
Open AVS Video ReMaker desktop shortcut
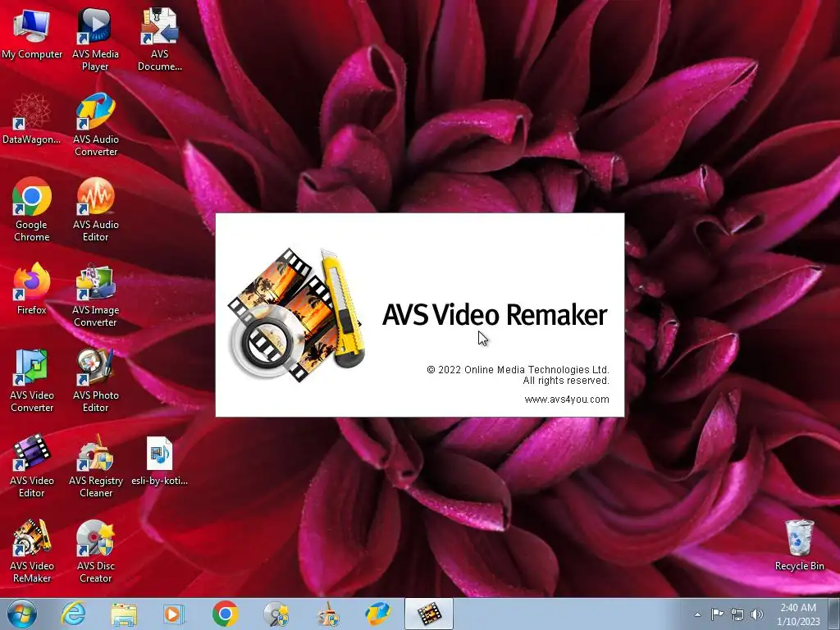(32, 550)
